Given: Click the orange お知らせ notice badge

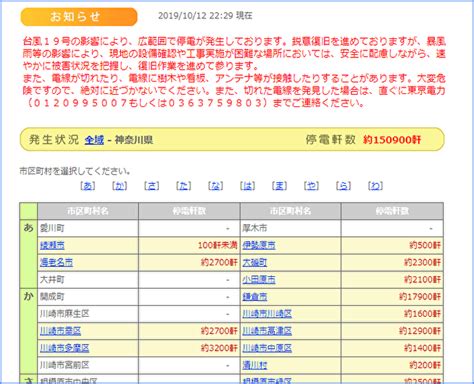Looking at the screenshot, I should [79, 17].
